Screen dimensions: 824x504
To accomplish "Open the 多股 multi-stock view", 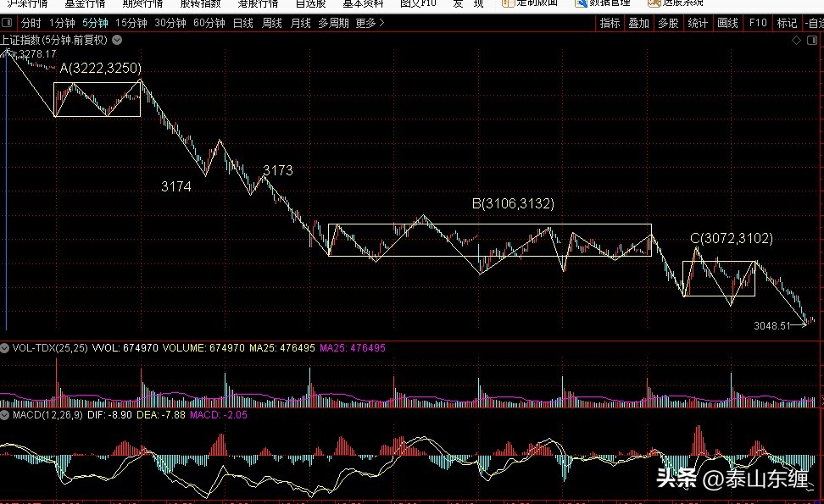I will (x=669, y=23).
